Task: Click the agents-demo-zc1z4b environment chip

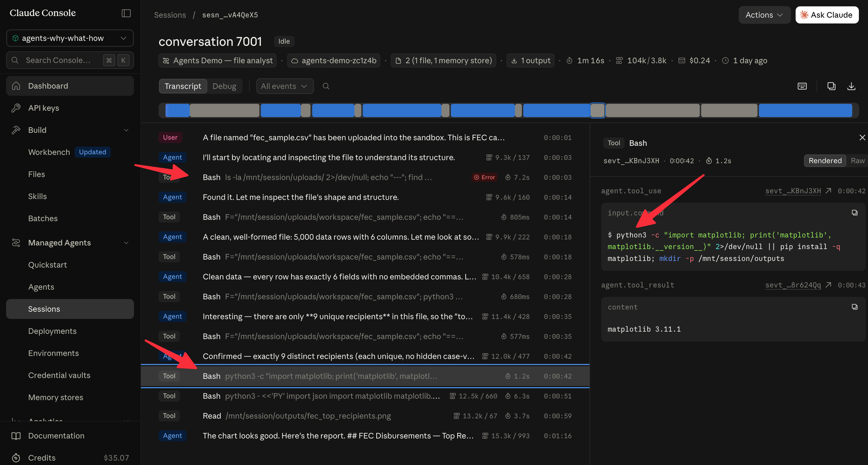Action: point(334,60)
